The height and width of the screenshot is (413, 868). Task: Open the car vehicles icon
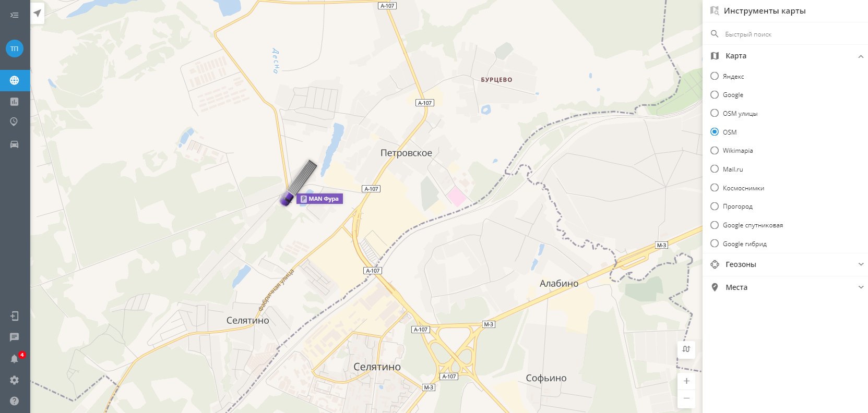click(x=15, y=144)
